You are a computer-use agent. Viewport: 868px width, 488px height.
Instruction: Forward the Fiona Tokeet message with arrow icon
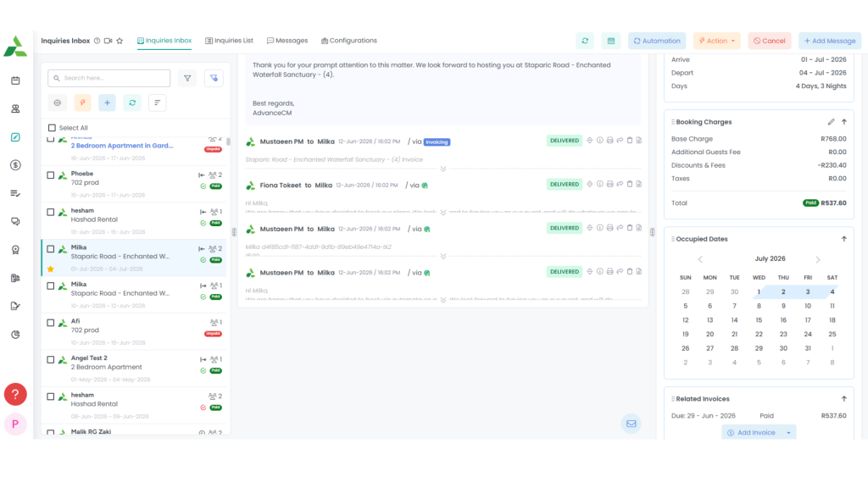click(620, 184)
